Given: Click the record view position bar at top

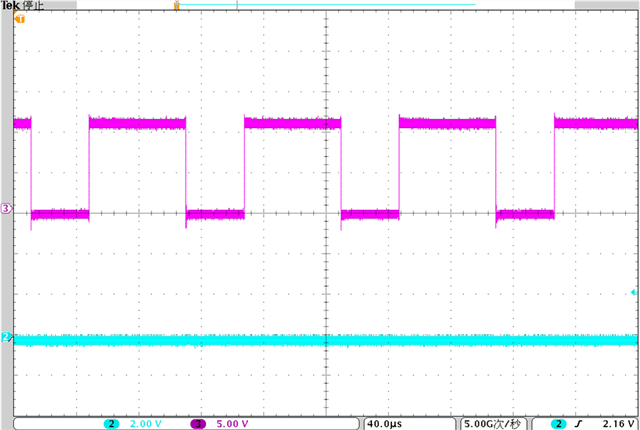Looking at the screenshot, I should coord(326,5).
